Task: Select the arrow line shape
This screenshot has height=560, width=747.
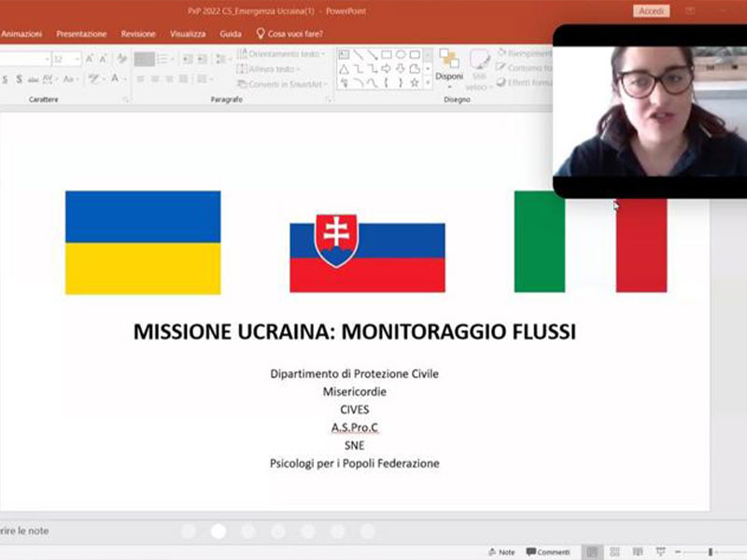Action: [372, 55]
